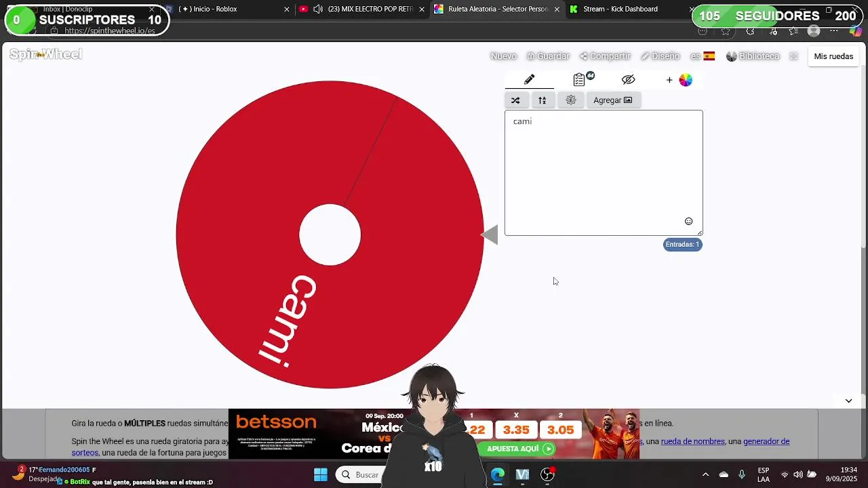
Task: Click the gray wheel pointer arrow
Action: (x=490, y=235)
